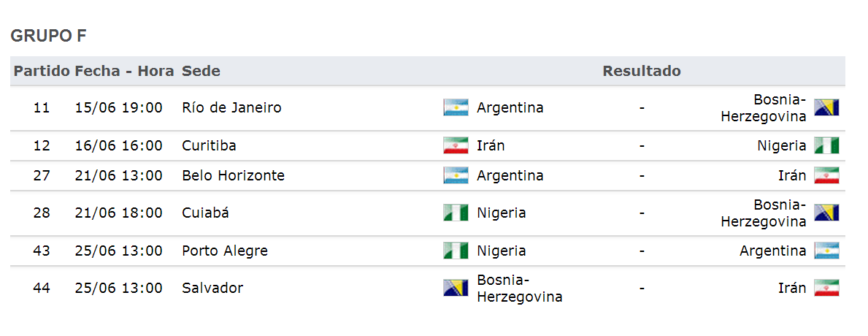Image resolution: width=868 pixels, height=336 pixels.
Task: Click Irán flag in match 12 row
Action: pos(456,145)
